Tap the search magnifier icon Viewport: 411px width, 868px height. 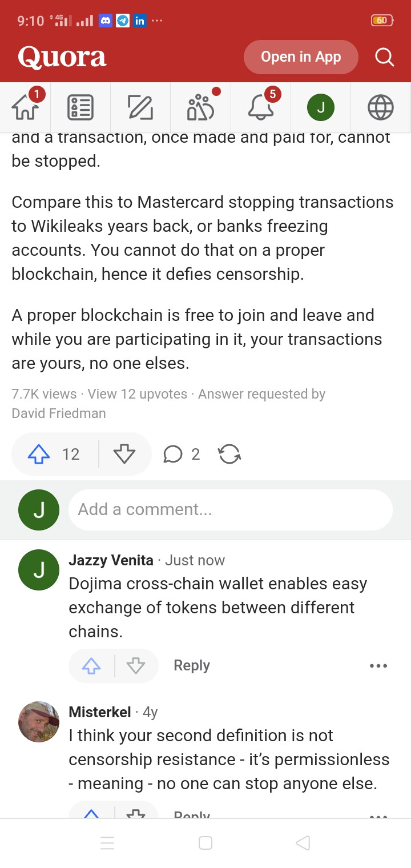click(384, 57)
